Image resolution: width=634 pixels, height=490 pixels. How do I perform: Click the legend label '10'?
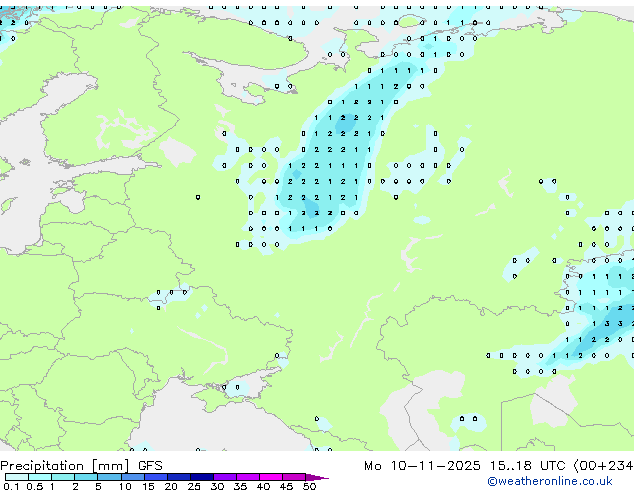tap(125, 486)
